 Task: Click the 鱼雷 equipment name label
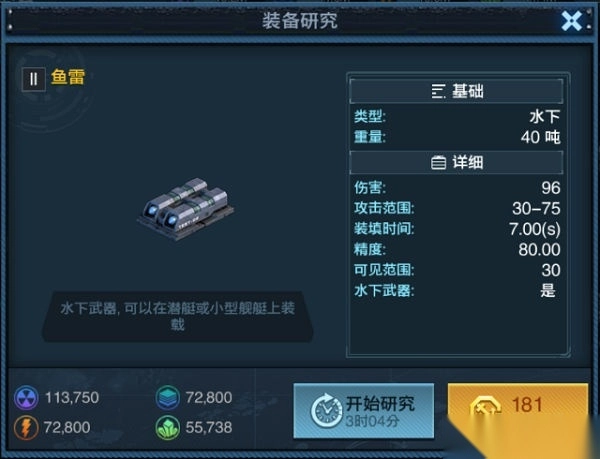coord(68,77)
